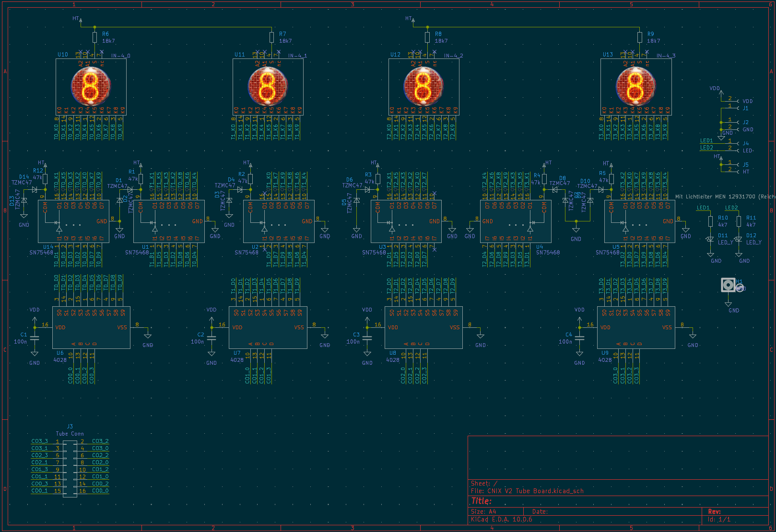Select the U9 4028 decoder IC body
This screenshot has width=776, height=532.
point(636,327)
